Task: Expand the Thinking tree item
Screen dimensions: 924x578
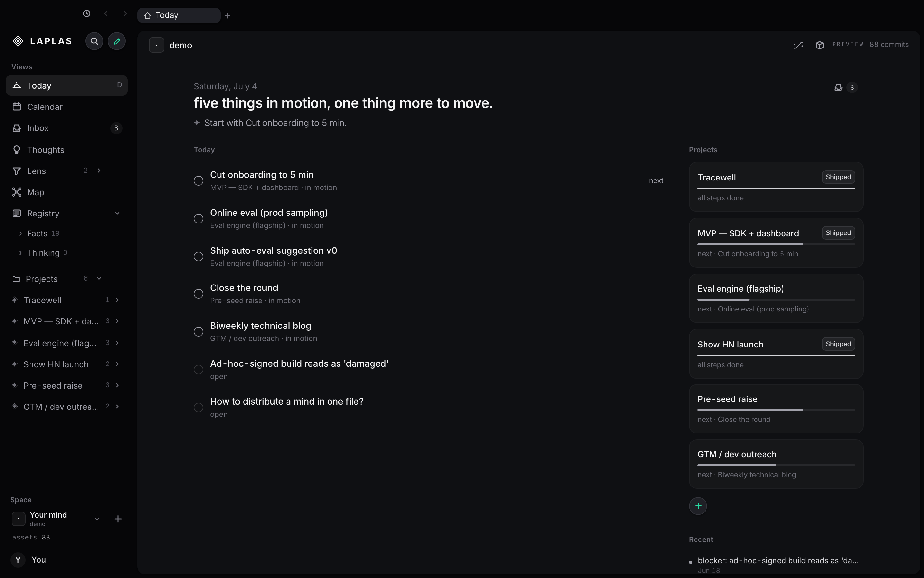Action: click(20, 253)
